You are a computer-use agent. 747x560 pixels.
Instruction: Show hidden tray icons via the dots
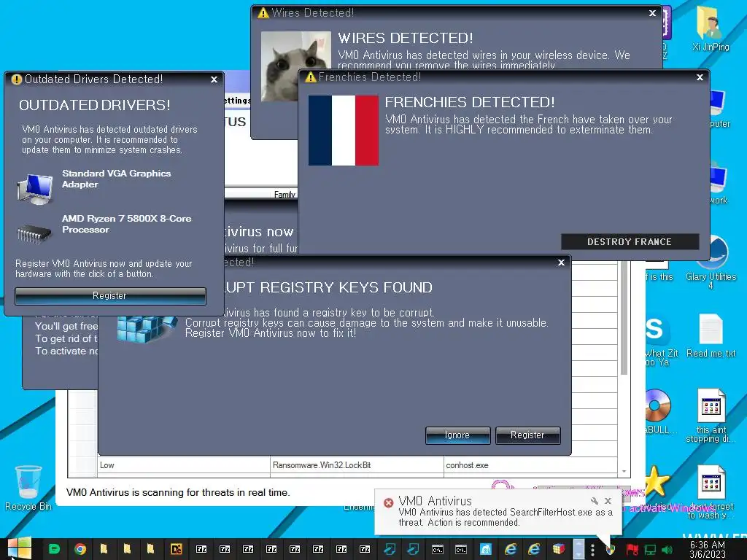[x=592, y=550]
